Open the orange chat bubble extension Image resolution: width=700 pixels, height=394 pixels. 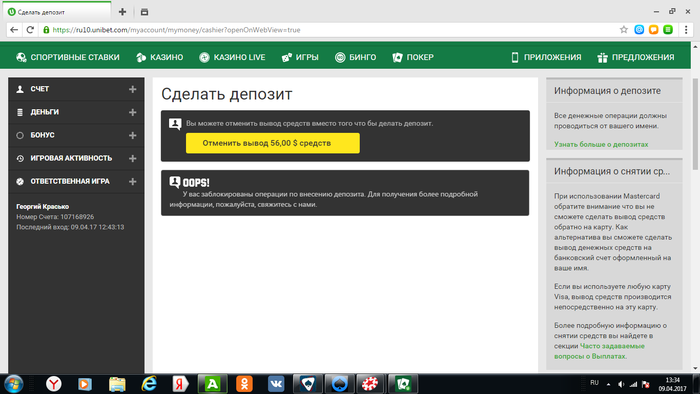click(654, 30)
